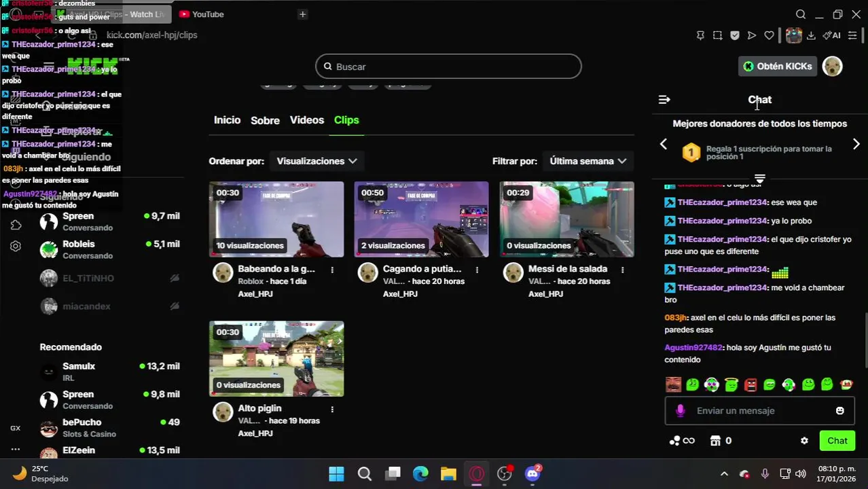Play the Alto piglin clip thumbnail

pyautogui.click(x=276, y=359)
